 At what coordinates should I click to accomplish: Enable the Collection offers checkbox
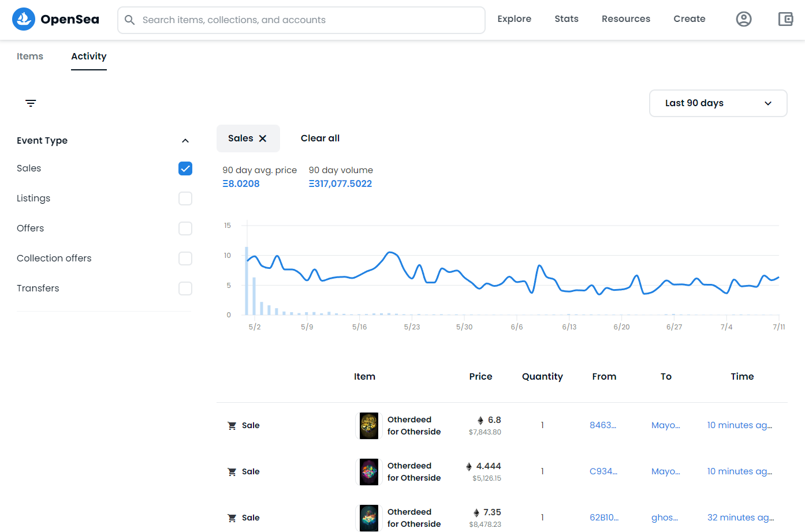185,258
